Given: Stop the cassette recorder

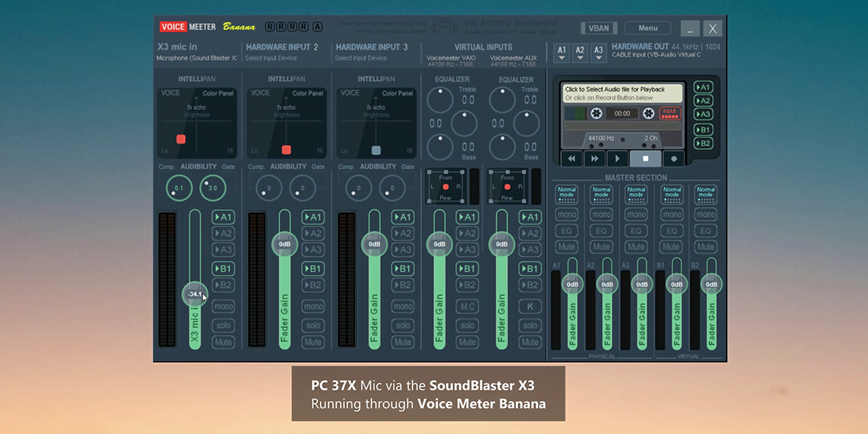Looking at the screenshot, I should [x=646, y=158].
